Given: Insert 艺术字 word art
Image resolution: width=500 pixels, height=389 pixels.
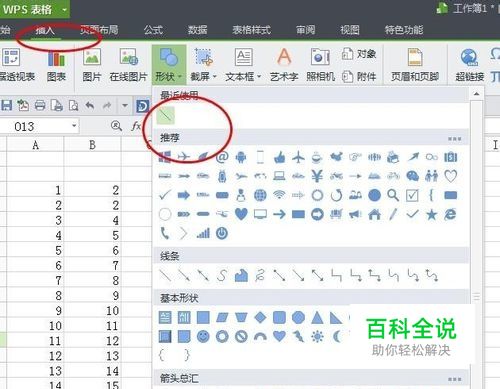Looking at the screenshot, I should point(284,65).
